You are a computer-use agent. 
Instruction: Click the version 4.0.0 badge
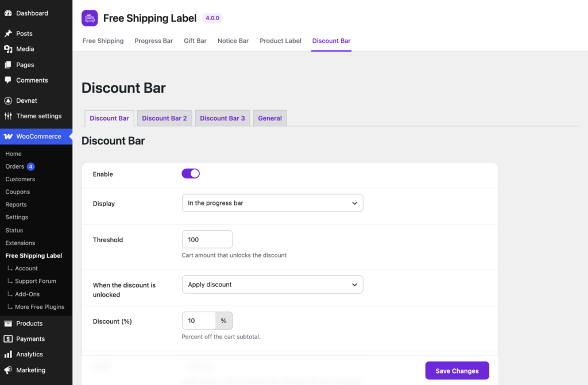(x=212, y=18)
